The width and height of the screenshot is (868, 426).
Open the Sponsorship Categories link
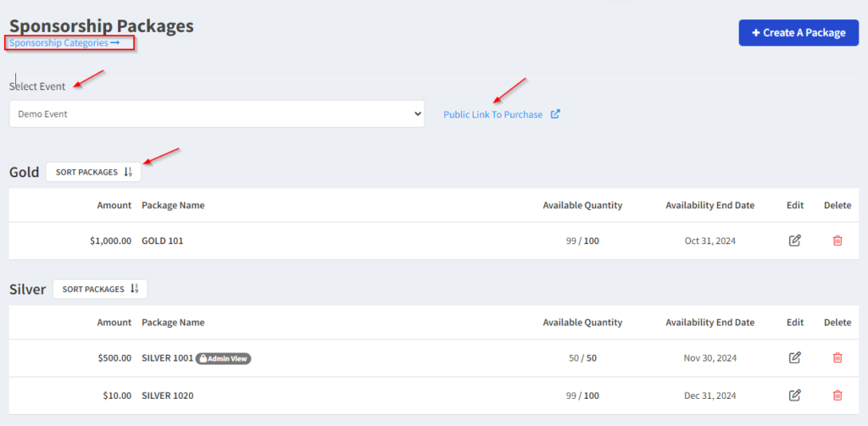tap(64, 42)
